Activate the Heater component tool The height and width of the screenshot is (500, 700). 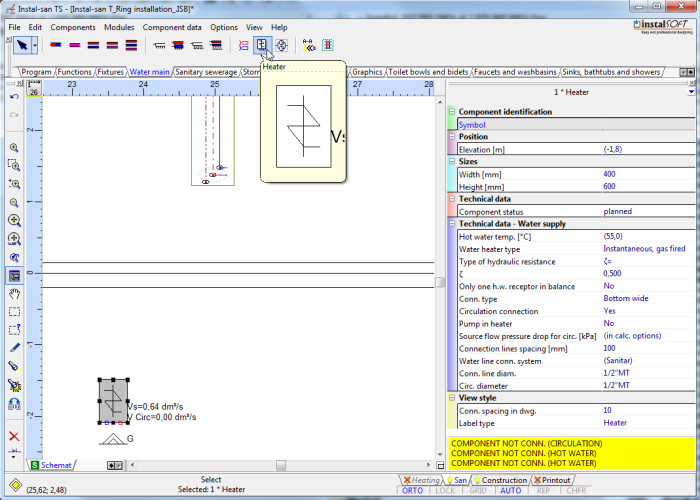[x=262, y=45]
